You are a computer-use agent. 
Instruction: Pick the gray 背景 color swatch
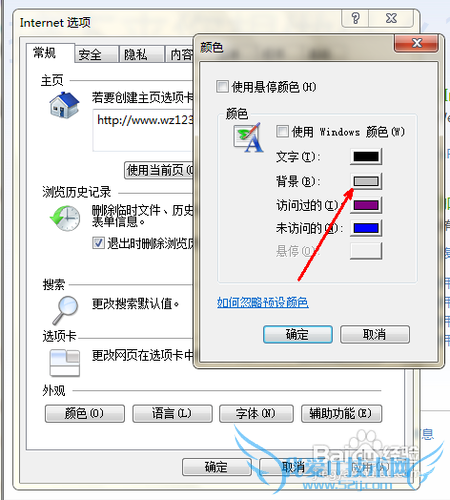366,181
